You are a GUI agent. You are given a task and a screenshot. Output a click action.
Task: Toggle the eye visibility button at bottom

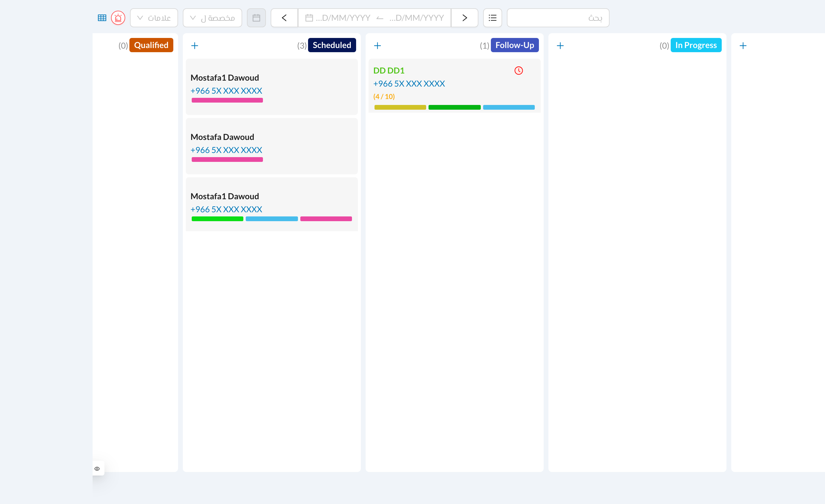tap(97, 468)
